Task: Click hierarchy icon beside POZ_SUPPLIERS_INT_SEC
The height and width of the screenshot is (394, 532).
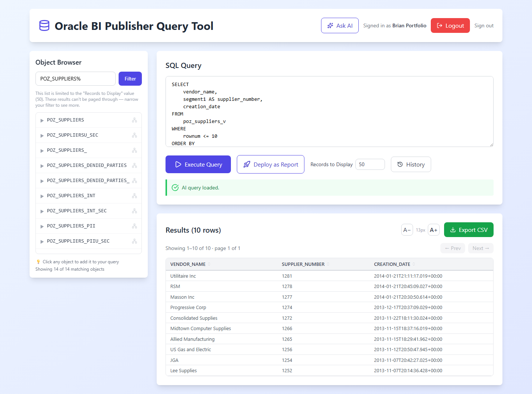Action: point(134,211)
